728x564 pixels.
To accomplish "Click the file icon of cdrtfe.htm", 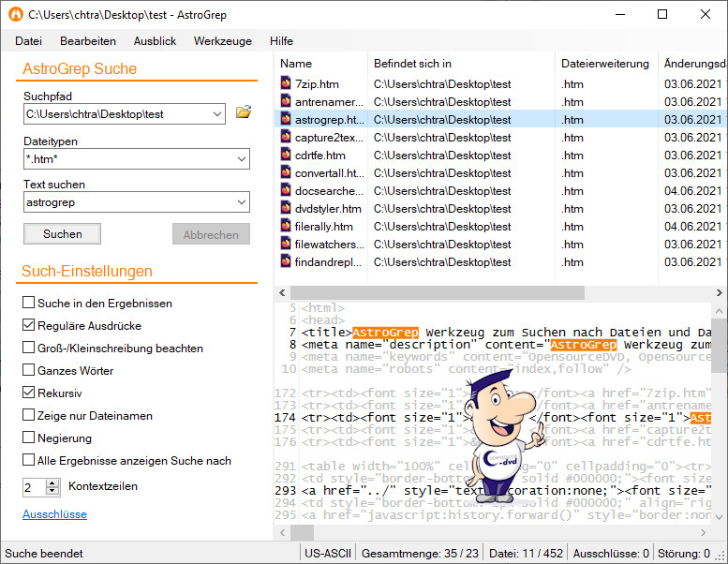I will pos(286,154).
